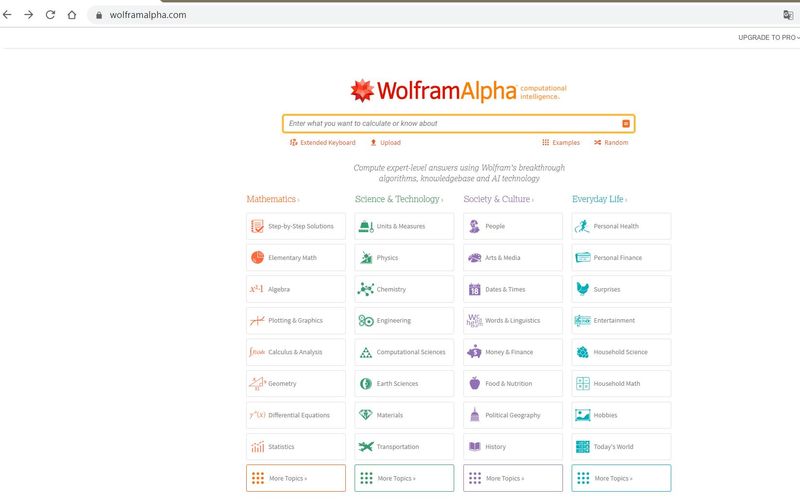Viewport: 800px width, 499px height.
Task: Click the translate page icon in address bar
Action: point(788,15)
